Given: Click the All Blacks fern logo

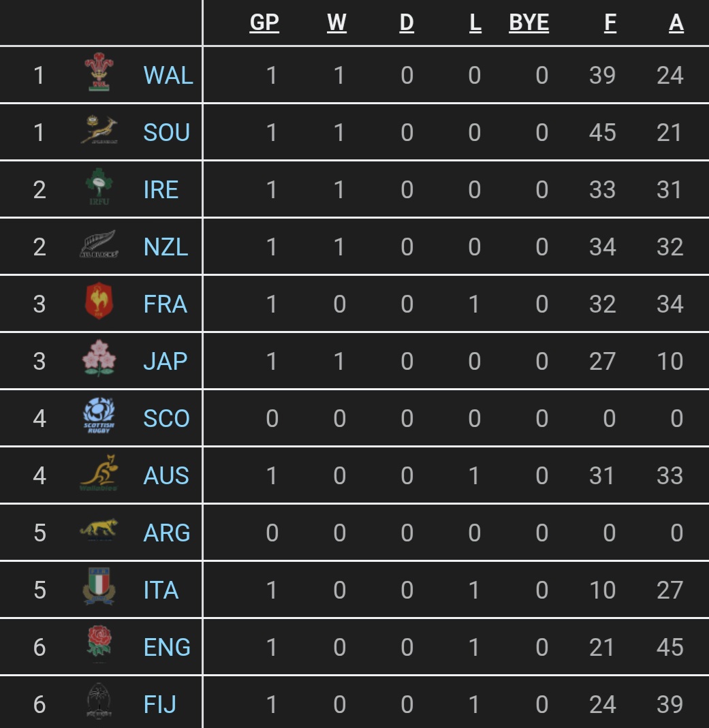Looking at the screenshot, I should pos(99,244).
